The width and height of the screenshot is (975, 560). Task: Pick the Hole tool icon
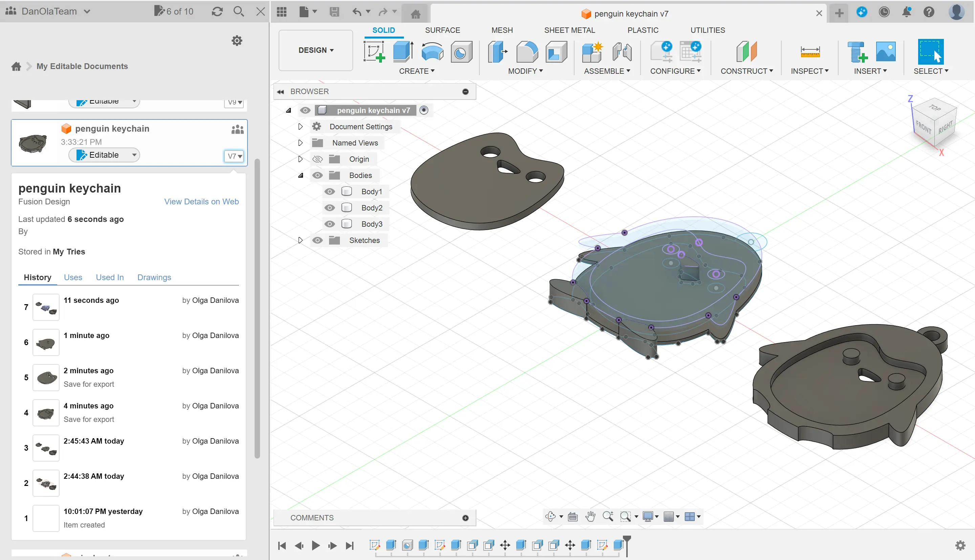point(461,51)
